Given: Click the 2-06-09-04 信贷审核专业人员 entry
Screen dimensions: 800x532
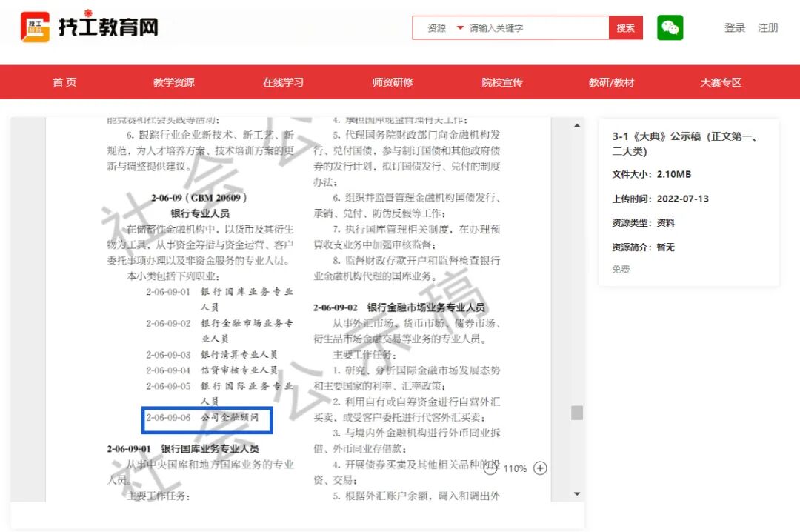Looking at the screenshot, I should coord(212,370).
